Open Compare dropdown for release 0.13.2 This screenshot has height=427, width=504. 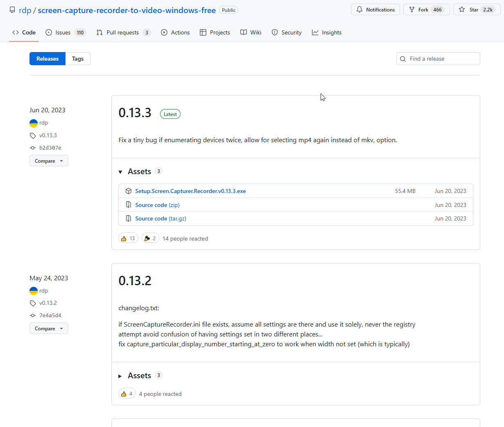click(49, 328)
